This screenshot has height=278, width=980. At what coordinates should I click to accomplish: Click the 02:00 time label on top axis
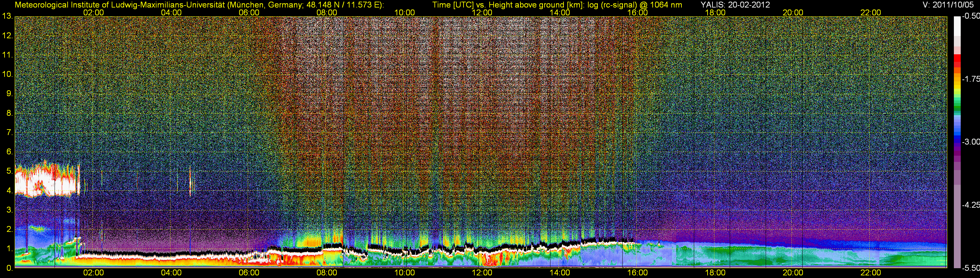coord(93,12)
